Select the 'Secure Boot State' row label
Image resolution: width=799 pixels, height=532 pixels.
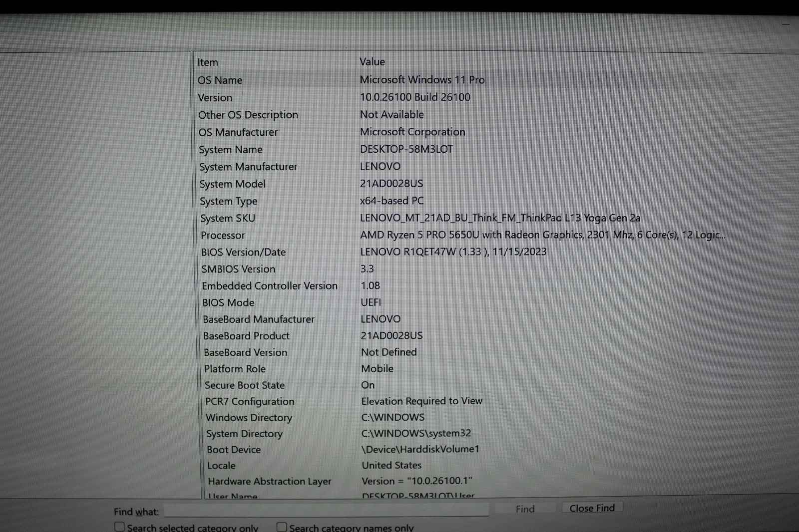click(245, 386)
